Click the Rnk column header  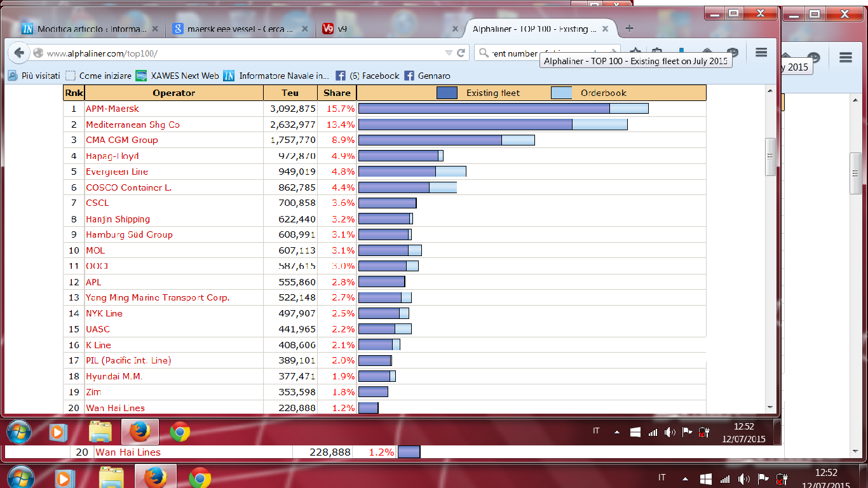73,93
